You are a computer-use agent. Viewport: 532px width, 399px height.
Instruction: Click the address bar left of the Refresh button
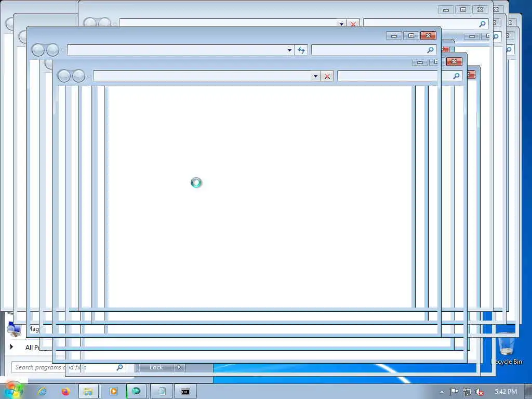(x=177, y=50)
